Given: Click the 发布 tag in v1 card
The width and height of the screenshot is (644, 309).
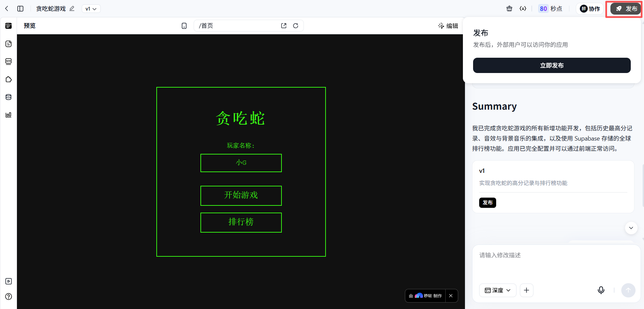Looking at the screenshot, I should 487,203.
